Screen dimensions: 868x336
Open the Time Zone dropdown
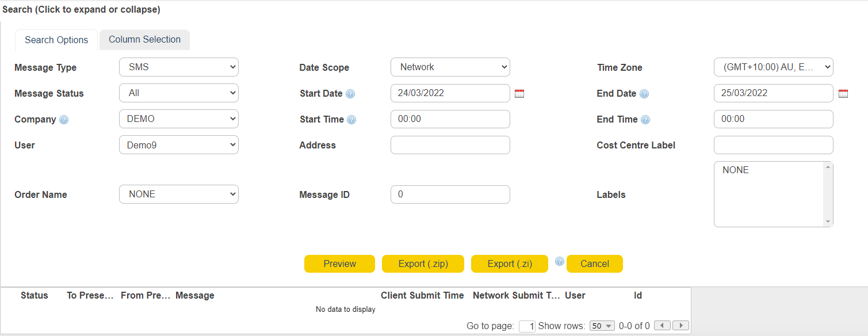pos(773,67)
